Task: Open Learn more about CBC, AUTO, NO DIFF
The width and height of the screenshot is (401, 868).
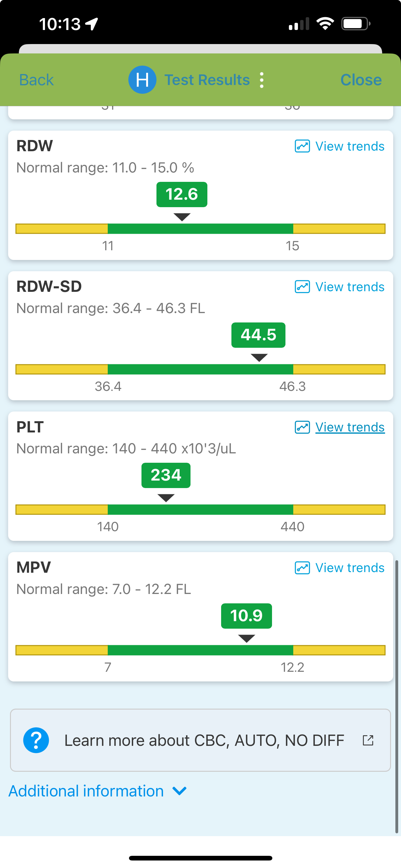Action: (x=204, y=740)
